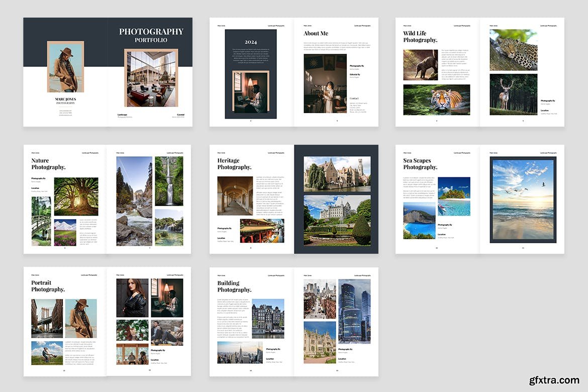The image size is (588, 392).
Task: Click the Photography Portfolio cover title
Action: 151,35
